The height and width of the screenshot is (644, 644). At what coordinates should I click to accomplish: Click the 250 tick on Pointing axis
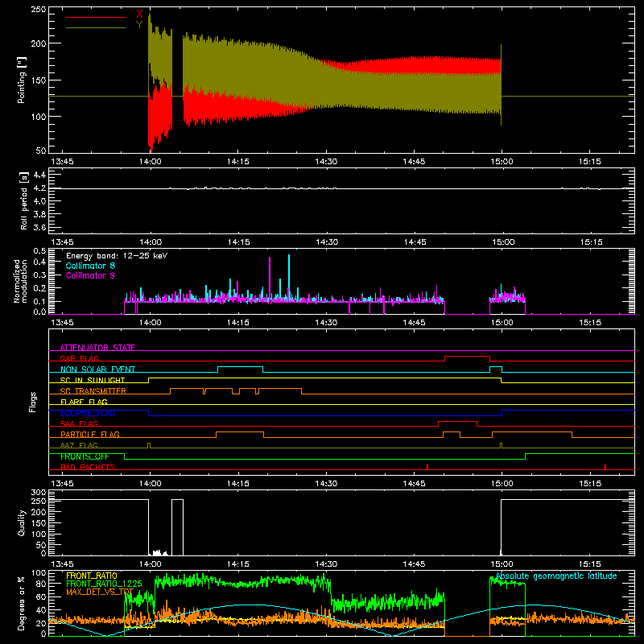[39, 10]
